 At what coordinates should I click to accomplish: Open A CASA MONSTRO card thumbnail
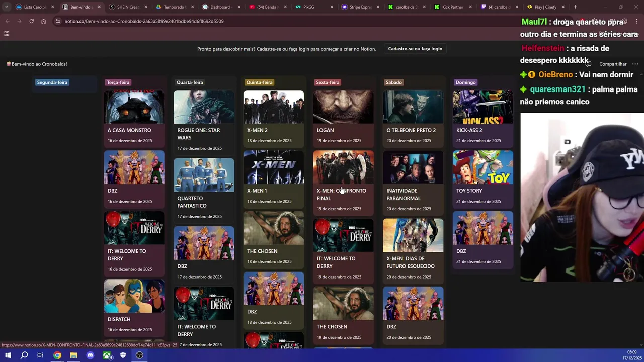[x=134, y=107]
